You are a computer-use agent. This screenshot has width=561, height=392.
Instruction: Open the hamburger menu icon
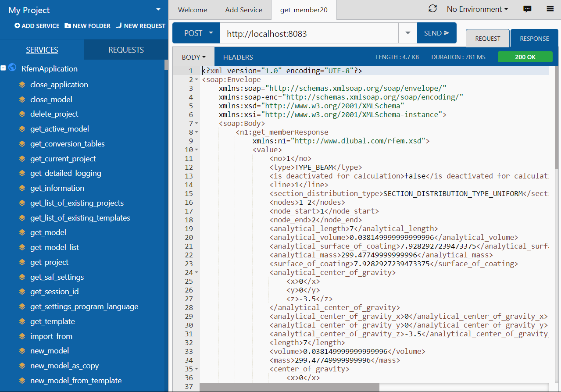[549, 9]
